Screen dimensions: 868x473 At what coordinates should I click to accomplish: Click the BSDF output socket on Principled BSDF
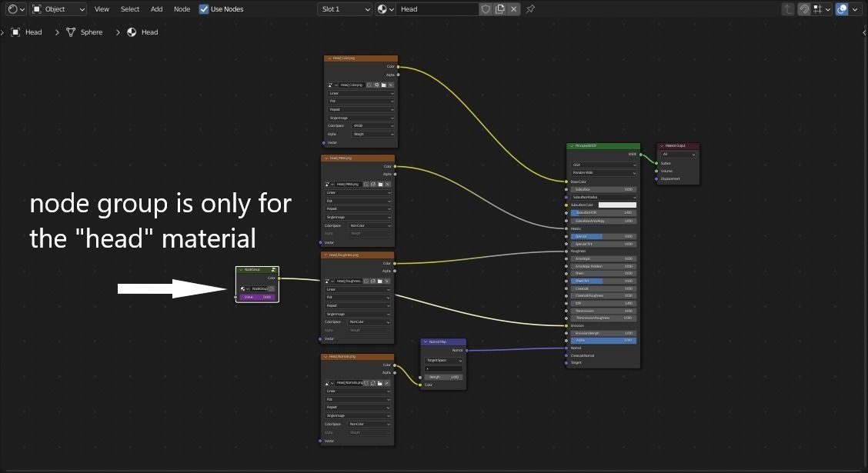[x=640, y=155]
